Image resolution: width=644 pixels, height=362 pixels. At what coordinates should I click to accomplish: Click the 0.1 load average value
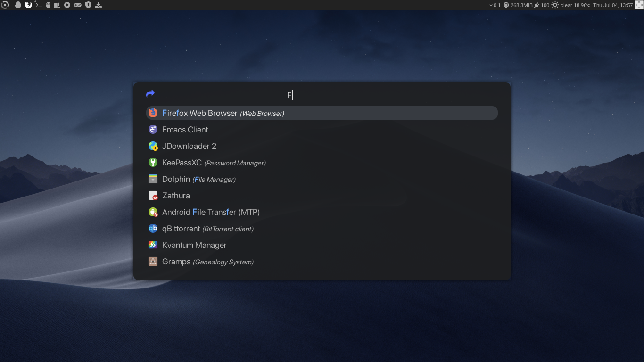click(497, 5)
